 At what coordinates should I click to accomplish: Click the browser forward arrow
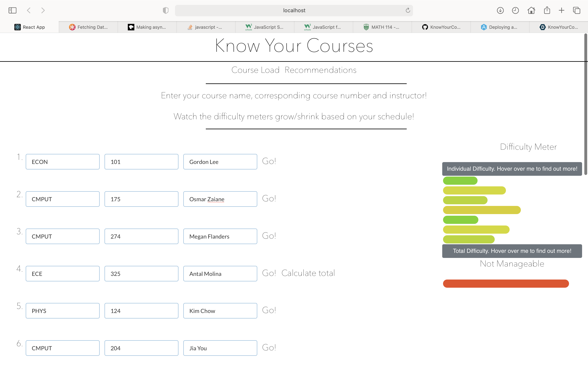43,10
